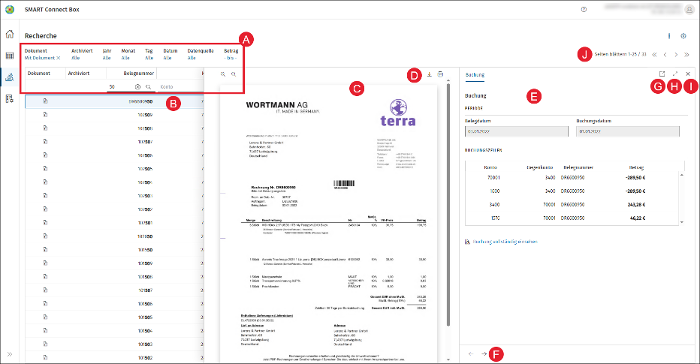Select Buchungszeilen row with Konto 8400
The image size is (700, 364).
click(572, 205)
